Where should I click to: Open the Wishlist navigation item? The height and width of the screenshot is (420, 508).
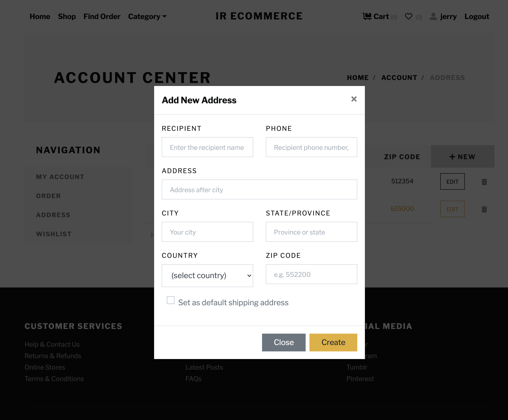point(54,234)
